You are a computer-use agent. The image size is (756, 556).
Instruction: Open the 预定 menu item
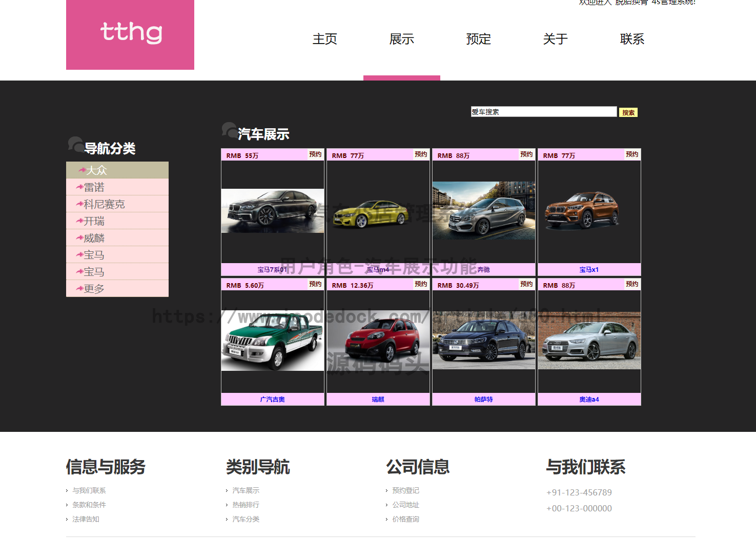coord(478,39)
